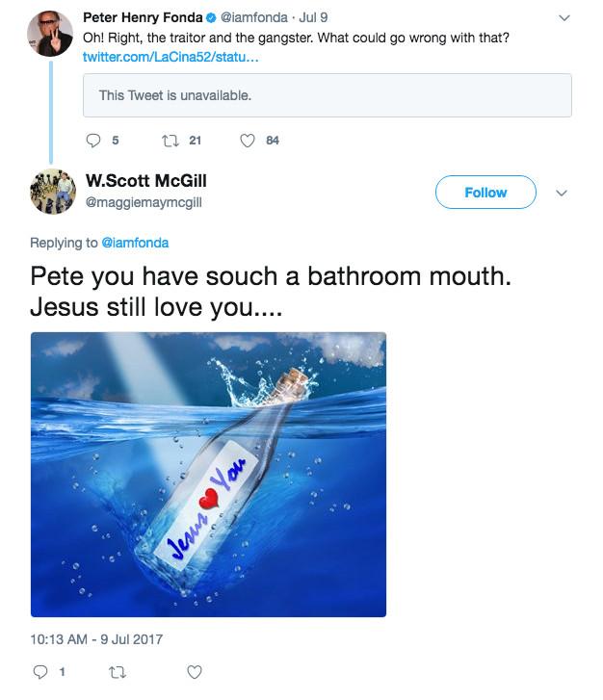Image resolution: width=603 pixels, height=700 pixels.
Task: Open @iamfonda in Replying to line
Action: (135, 243)
